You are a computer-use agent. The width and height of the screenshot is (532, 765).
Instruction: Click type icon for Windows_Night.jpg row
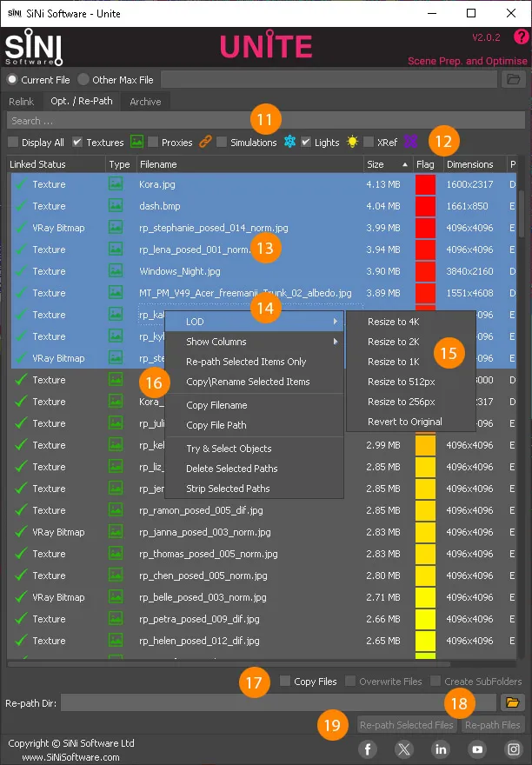pyautogui.click(x=116, y=270)
